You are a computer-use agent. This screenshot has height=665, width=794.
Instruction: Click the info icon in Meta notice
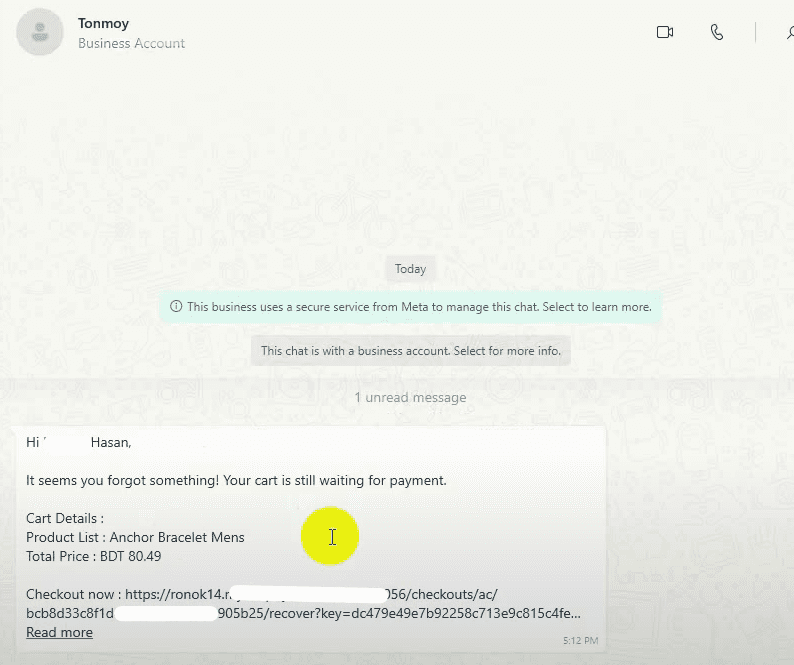(x=176, y=307)
